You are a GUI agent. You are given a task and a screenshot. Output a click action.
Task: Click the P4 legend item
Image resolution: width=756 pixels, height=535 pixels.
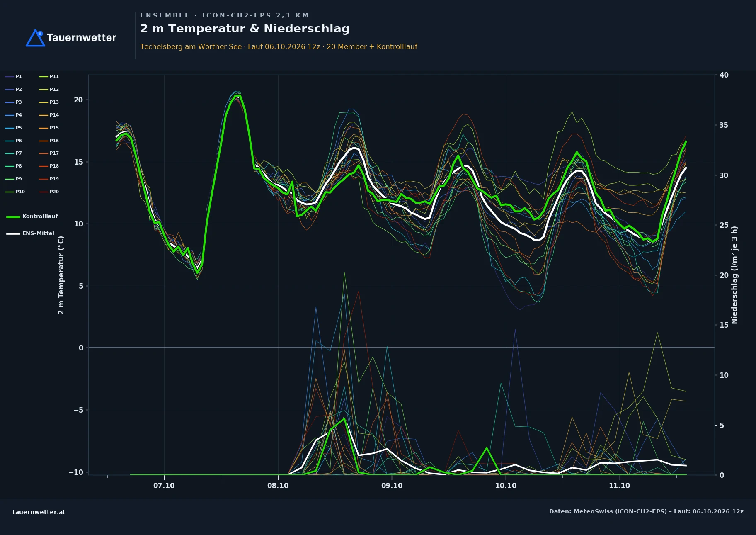pos(14,115)
